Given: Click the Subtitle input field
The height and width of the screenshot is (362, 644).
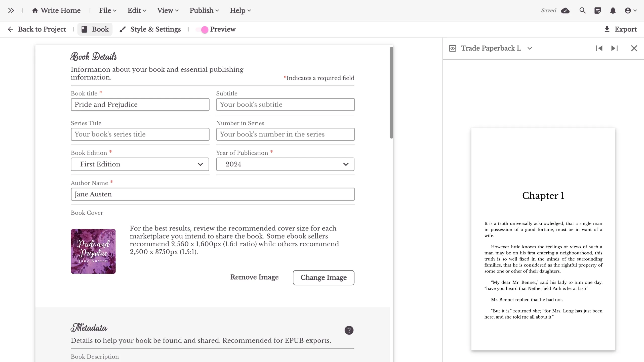Looking at the screenshot, I should 285,105.
